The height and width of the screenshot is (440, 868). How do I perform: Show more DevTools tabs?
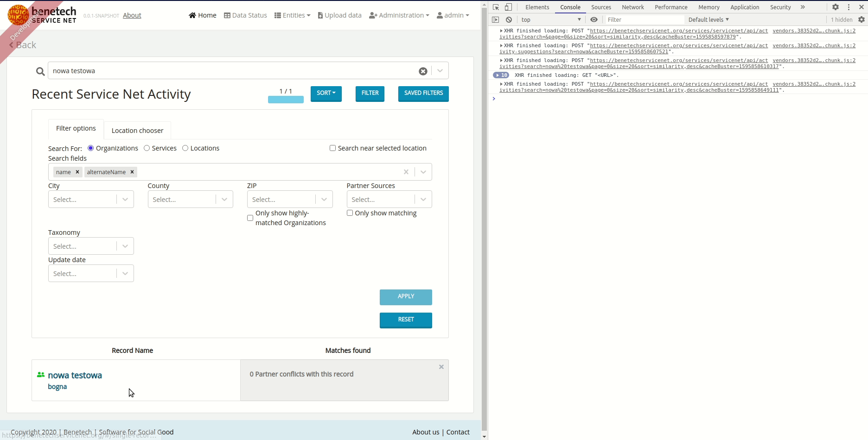click(x=803, y=7)
